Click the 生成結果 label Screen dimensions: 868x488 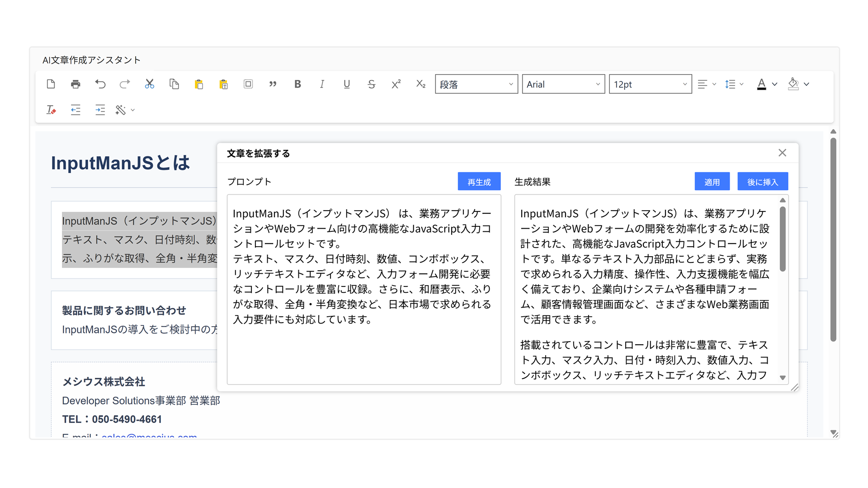coord(533,182)
